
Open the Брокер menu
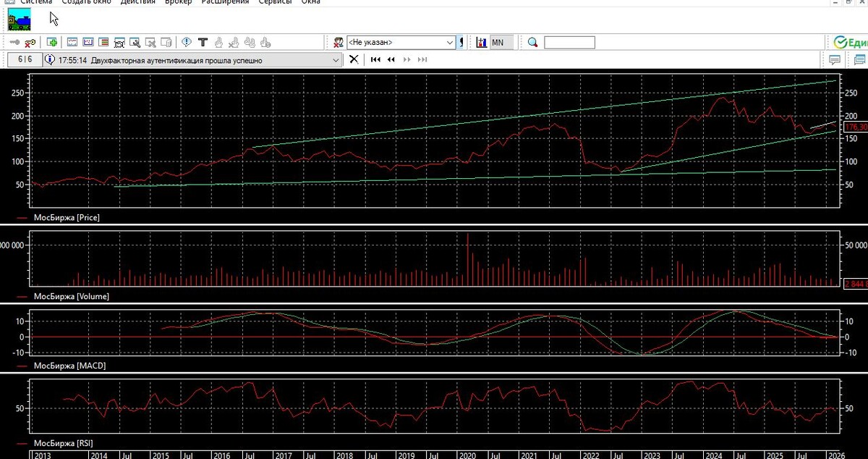click(x=178, y=2)
